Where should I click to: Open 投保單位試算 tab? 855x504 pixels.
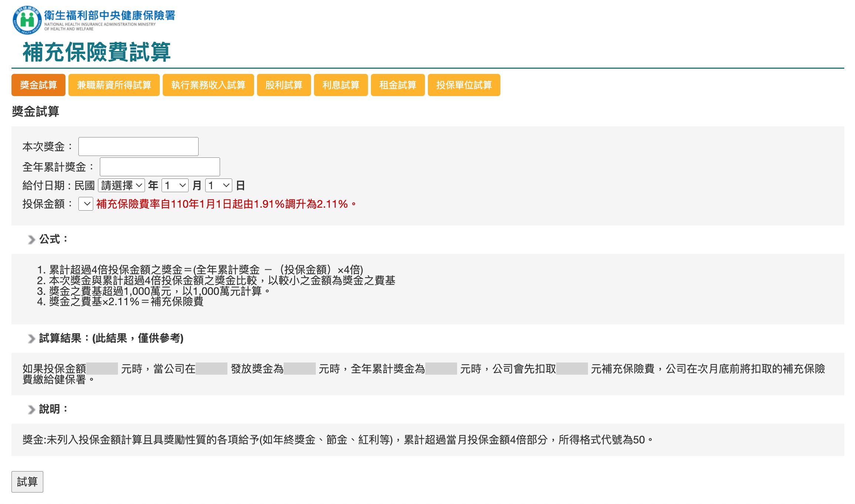(x=464, y=85)
